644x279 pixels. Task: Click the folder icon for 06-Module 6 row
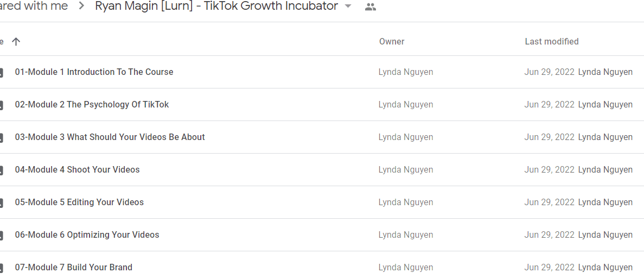pos(1,236)
